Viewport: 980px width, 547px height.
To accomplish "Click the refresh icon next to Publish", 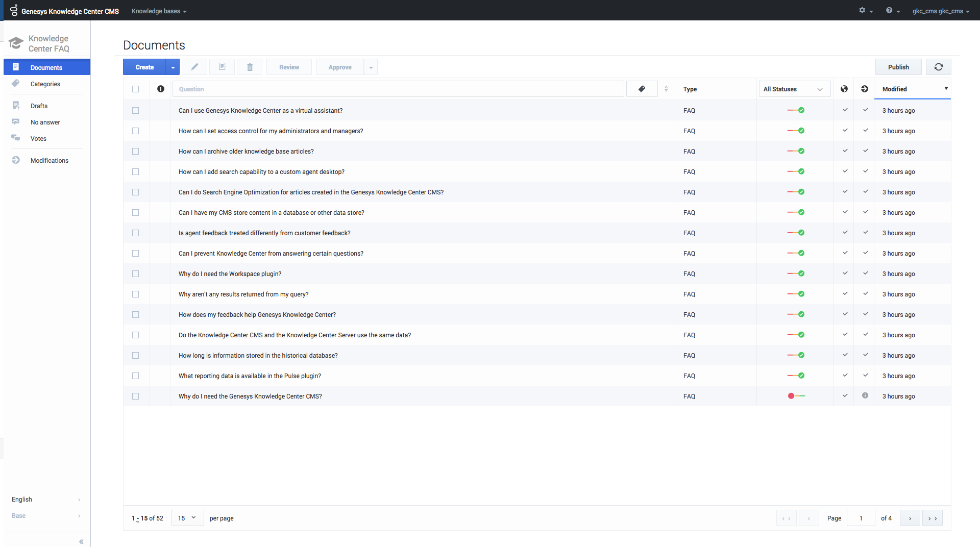I will coord(938,67).
